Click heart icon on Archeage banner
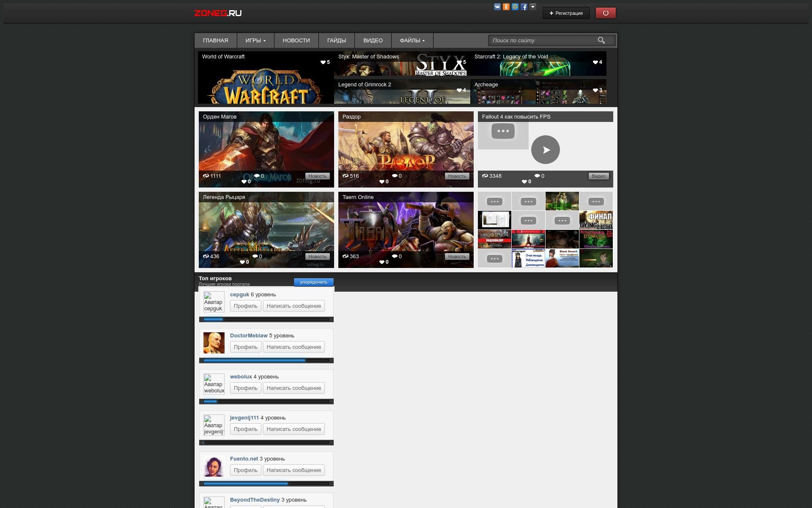The image size is (812, 508). point(595,90)
